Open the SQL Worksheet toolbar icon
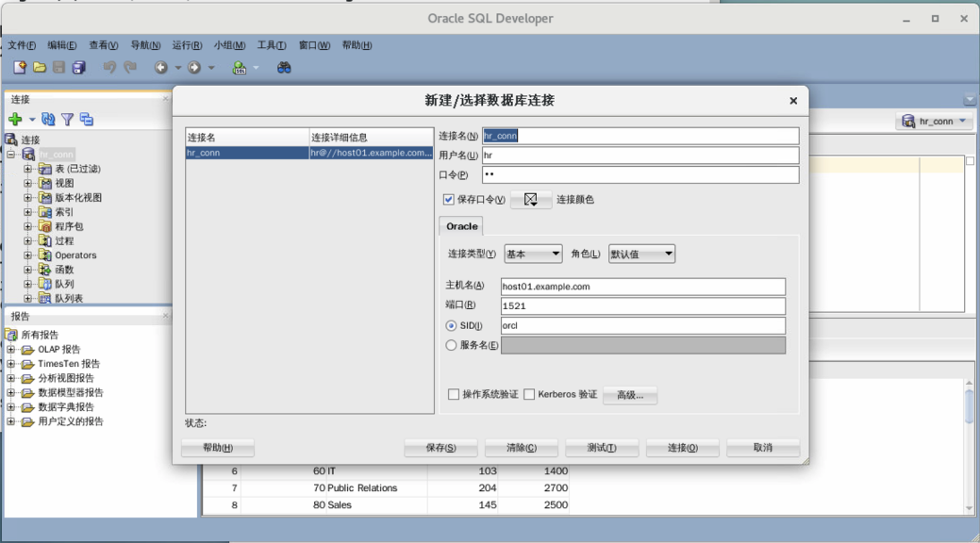The height and width of the screenshot is (543, 980). (240, 68)
